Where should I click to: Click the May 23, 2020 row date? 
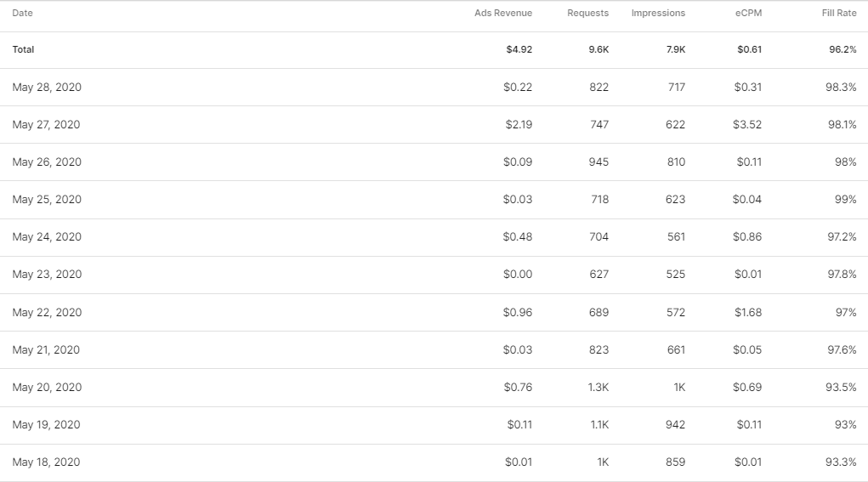47,275
